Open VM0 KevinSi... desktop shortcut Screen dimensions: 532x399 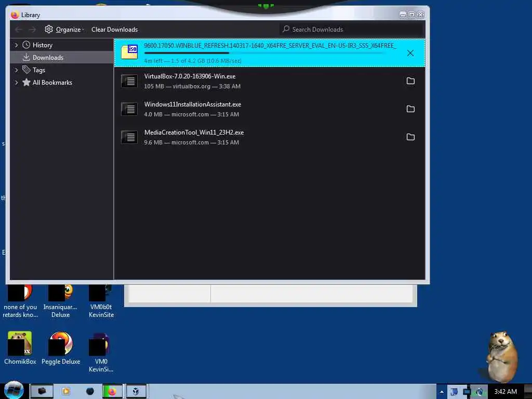click(101, 352)
